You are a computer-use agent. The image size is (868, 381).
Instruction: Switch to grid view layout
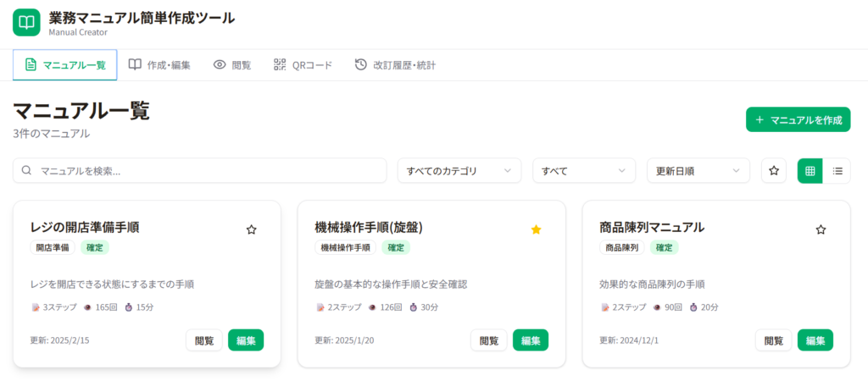(810, 171)
